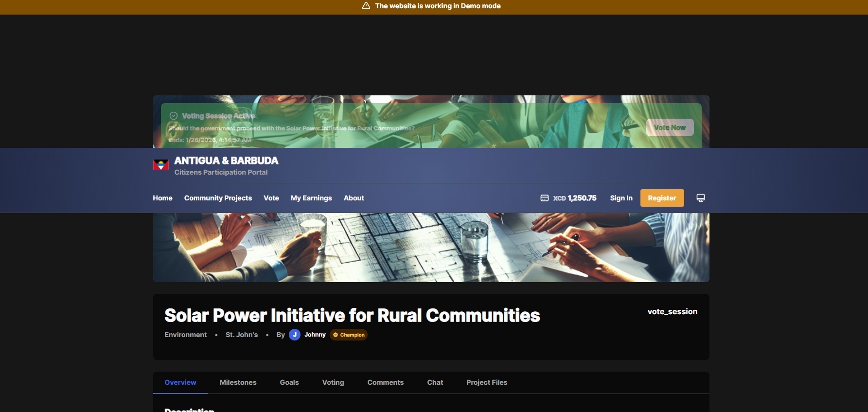
Task: Click the Champion badge
Action: coord(349,335)
